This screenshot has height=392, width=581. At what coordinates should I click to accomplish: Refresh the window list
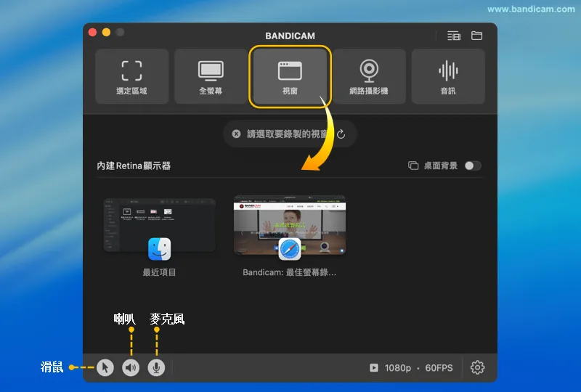(341, 134)
